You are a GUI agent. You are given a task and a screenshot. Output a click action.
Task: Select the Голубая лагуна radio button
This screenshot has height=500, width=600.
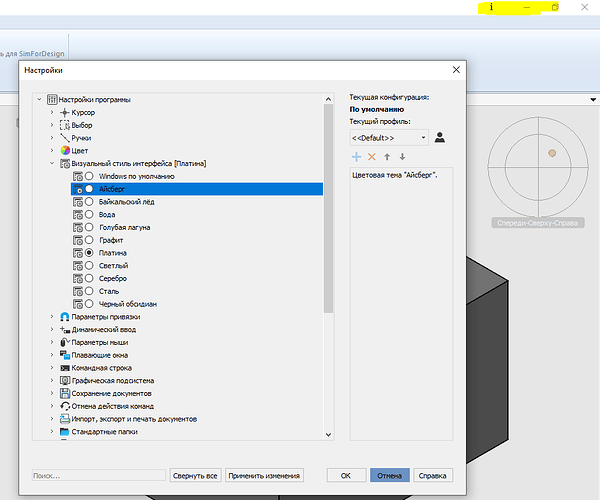point(89,227)
